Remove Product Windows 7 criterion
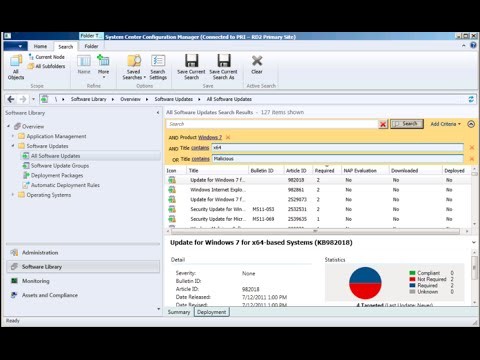The width and height of the screenshot is (480, 360). point(228,137)
